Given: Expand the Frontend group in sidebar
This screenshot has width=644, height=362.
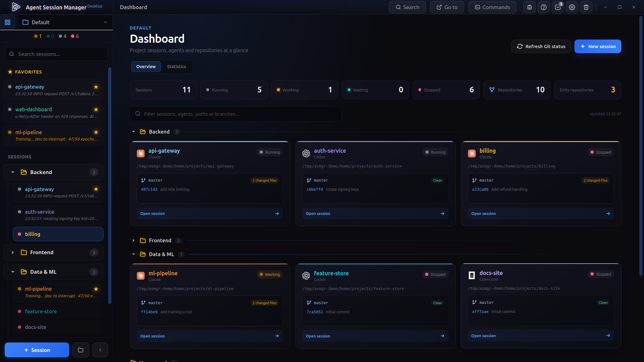Looking at the screenshot, I should coord(13,252).
